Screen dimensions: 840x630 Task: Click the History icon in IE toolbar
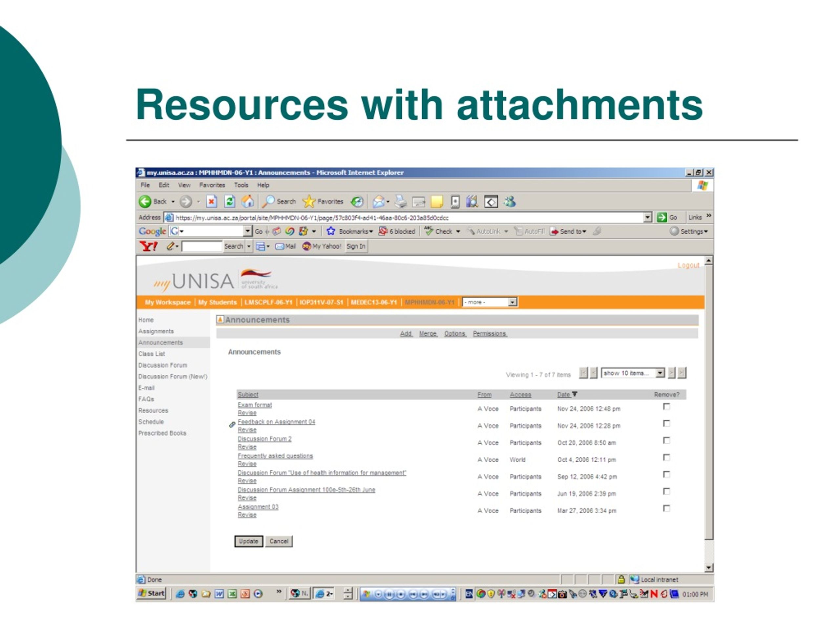[x=357, y=202]
